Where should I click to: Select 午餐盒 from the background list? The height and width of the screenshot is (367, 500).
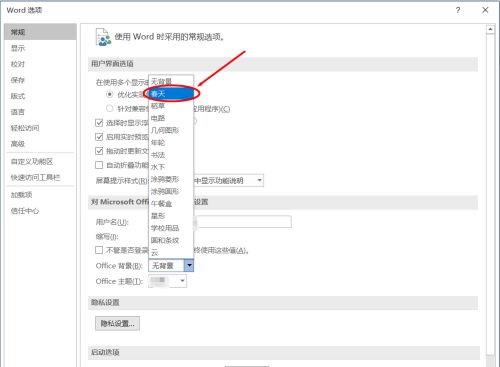click(x=171, y=203)
